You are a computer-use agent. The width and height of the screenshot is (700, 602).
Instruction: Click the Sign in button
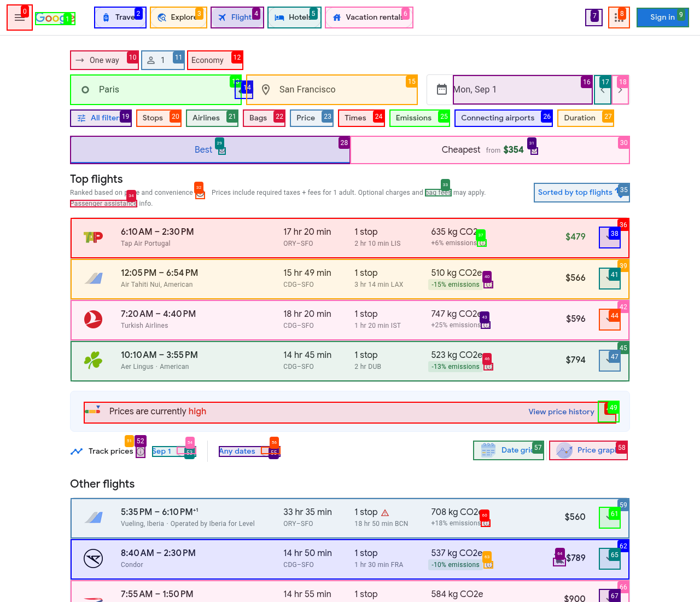coord(662,18)
